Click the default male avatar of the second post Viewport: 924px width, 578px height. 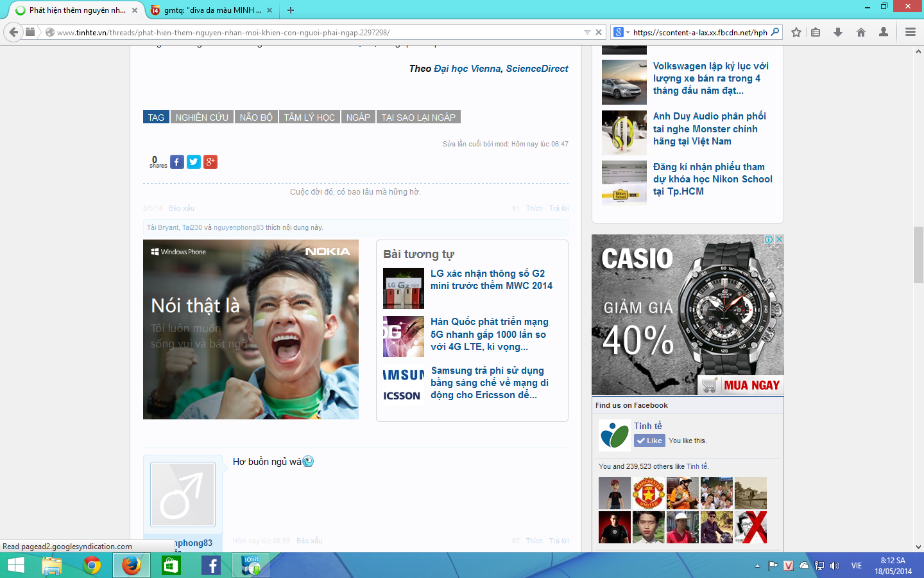[183, 495]
